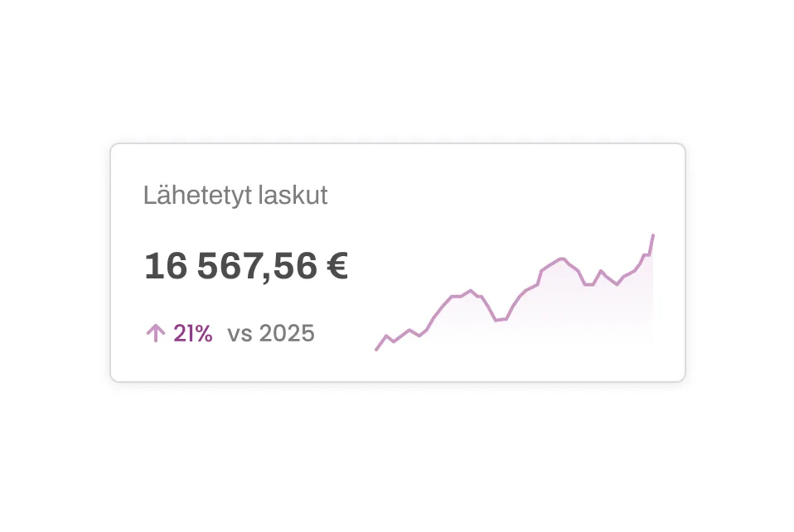Image resolution: width=794 pixels, height=532 pixels.
Task: Expand the Lähetetyt laskut card
Action: pos(398,263)
